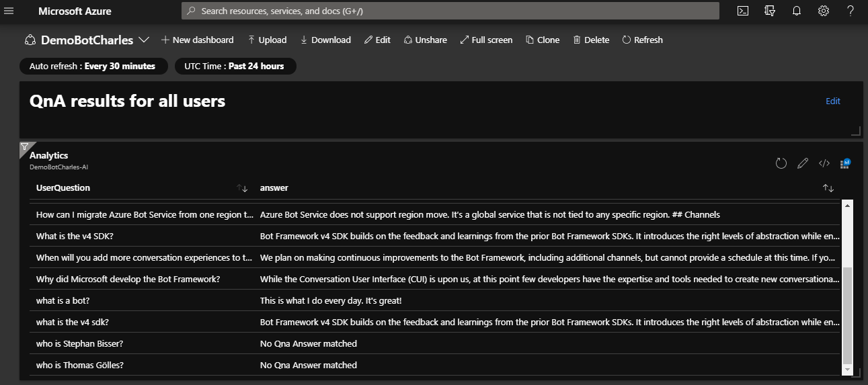Sort by the UserQuestion column

click(243, 188)
